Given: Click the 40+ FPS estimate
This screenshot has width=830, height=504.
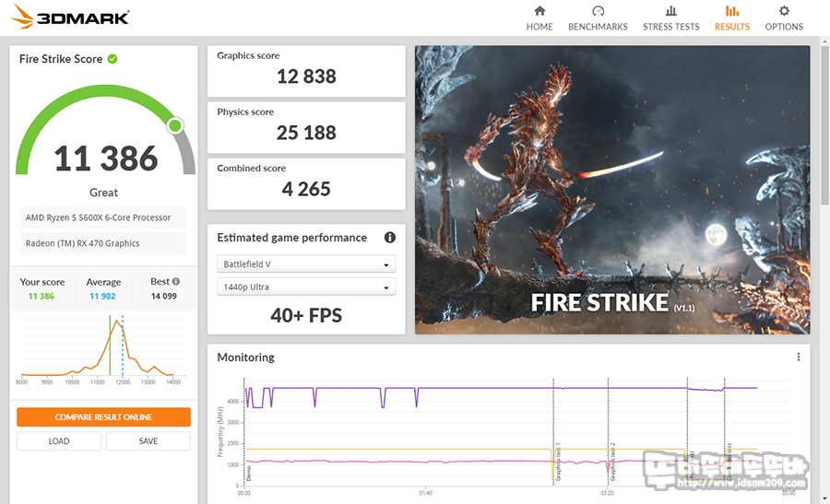Looking at the screenshot, I should click(x=306, y=316).
